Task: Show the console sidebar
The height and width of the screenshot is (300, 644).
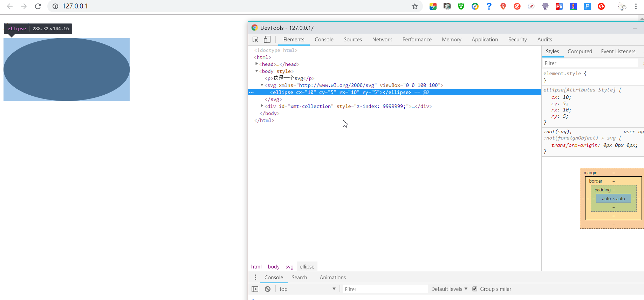Action: (x=255, y=289)
